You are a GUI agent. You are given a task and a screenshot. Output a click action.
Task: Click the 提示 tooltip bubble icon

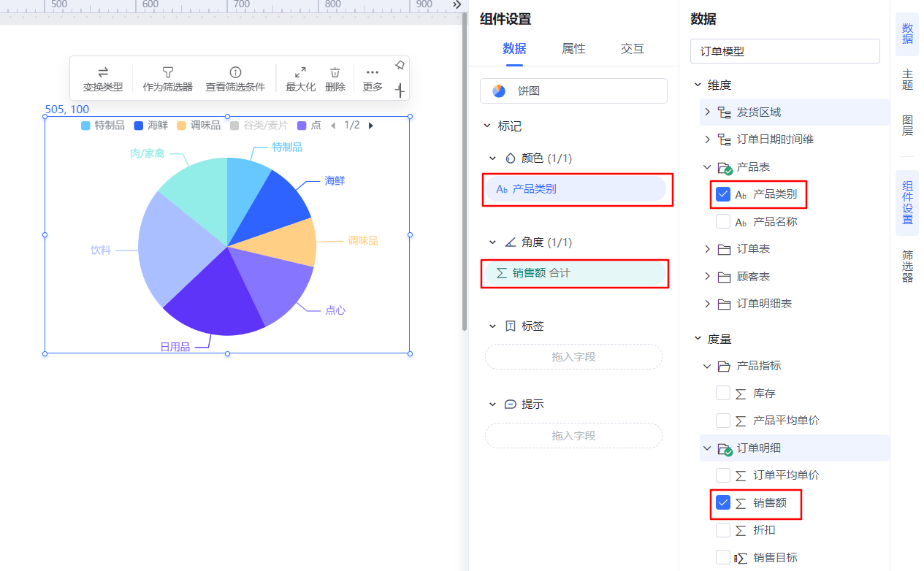[x=511, y=404]
